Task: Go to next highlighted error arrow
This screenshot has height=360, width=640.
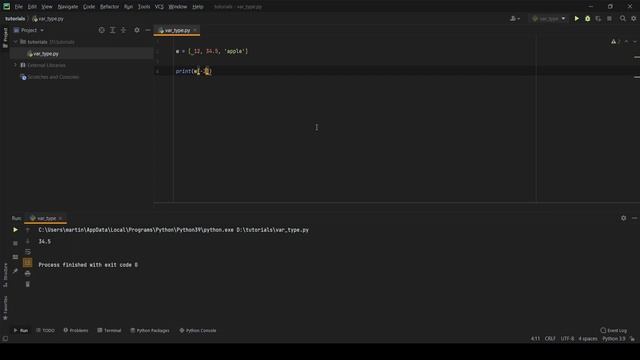Action: coord(635,42)
